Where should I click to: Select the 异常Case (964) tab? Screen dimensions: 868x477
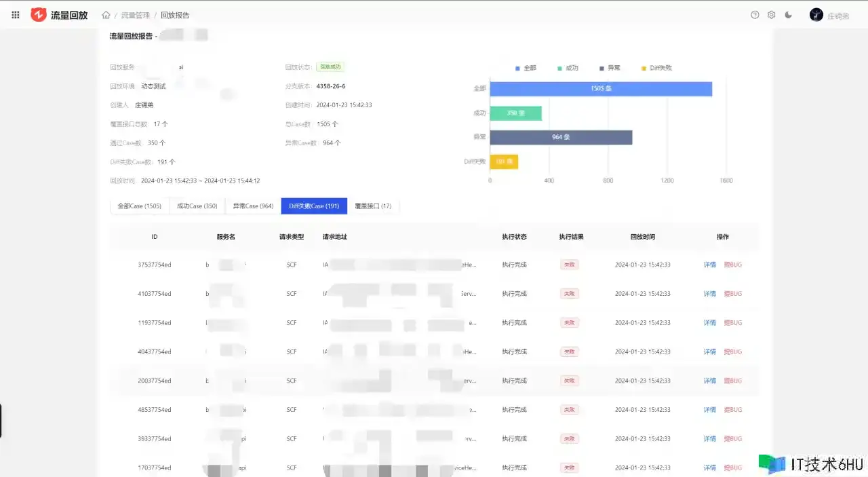[253, 206]
